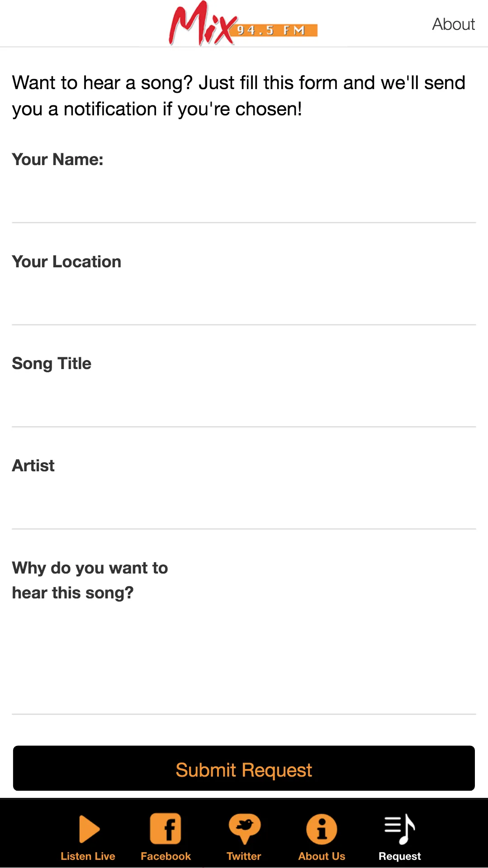Viewport: 488px width, 868px height.
Task: Tap the Twitter bird icon
Action: pyautogui.click(x=244, y=829)
